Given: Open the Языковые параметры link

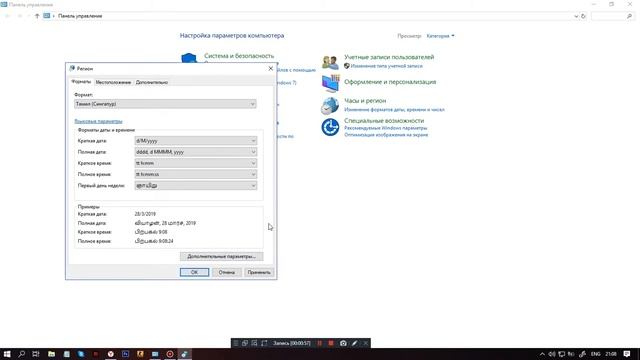Looking at the screenshot, I should pos(98,121).
